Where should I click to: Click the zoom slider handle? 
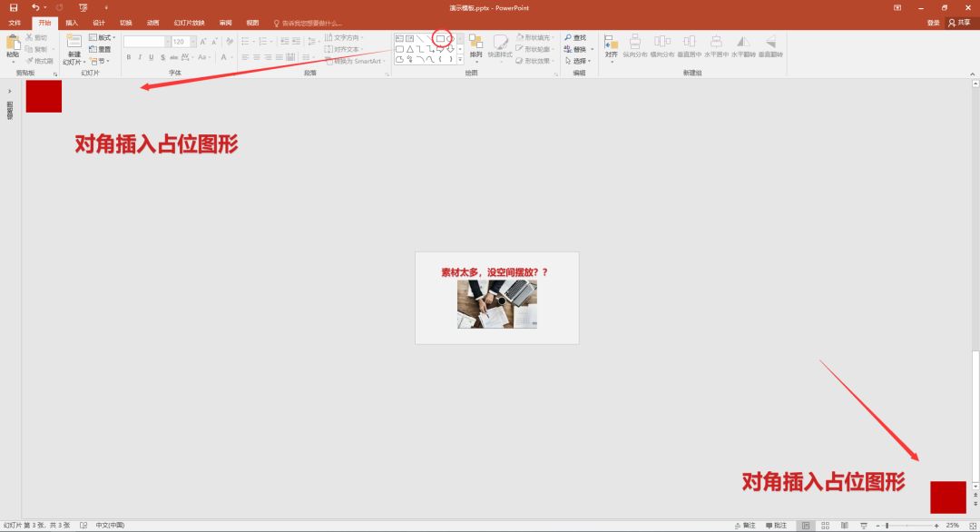pos(887,526)
